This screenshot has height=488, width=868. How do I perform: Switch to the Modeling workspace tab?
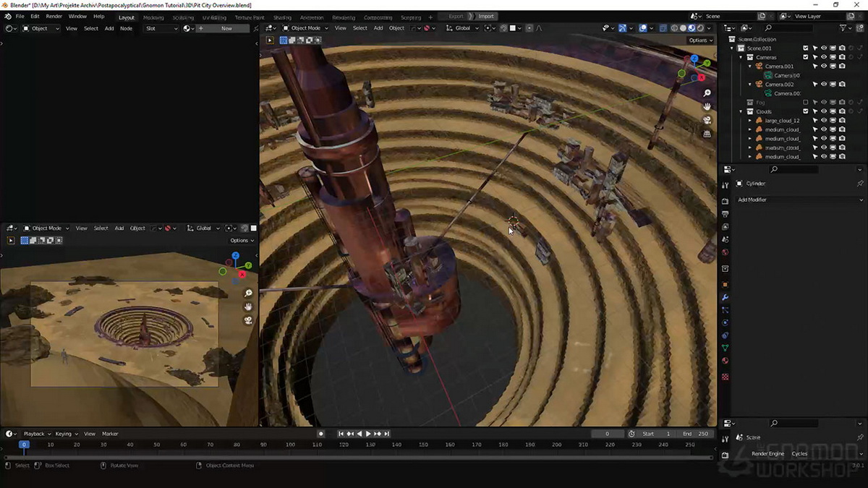153,17
